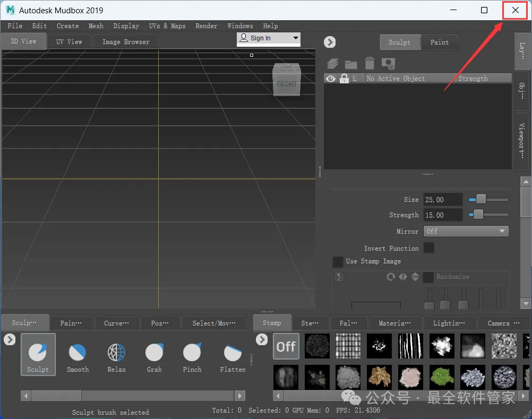532x419 pixels.
Task: Turn stamp Off in stamp tray
Action: pyautogui.click(x=286, y=346)
